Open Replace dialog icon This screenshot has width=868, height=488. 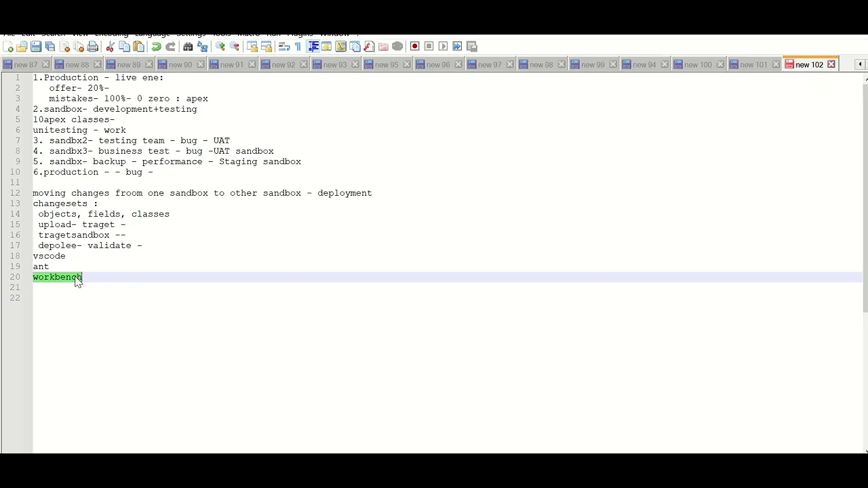tap(203, 46)
